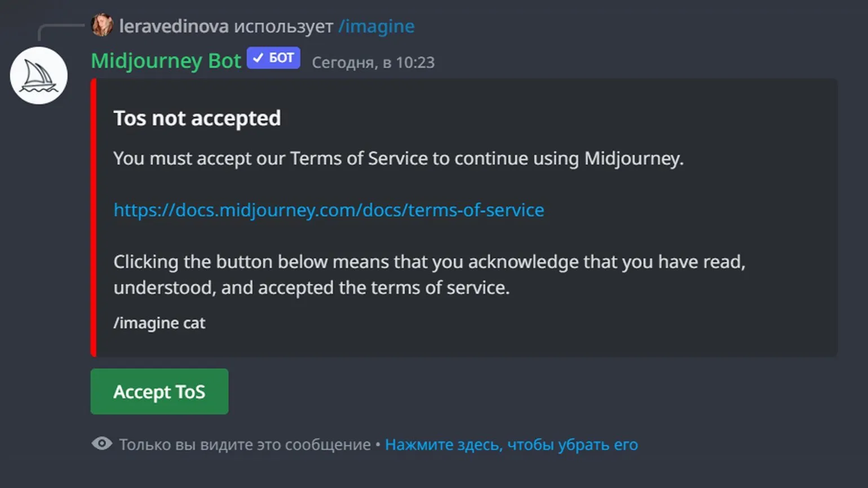Click the "Tos not accepted" embed title
Image resolution: width=868 pixels, height=488 pixels.
197,118
